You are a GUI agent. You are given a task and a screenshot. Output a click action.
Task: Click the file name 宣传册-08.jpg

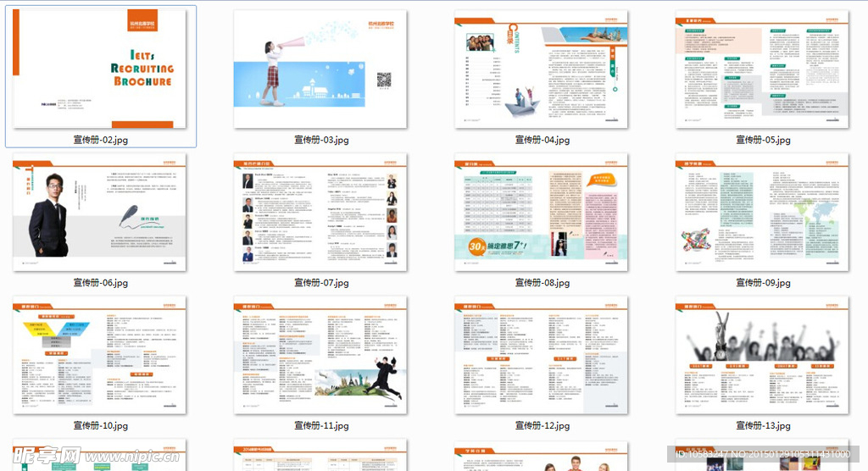point(542,283)
